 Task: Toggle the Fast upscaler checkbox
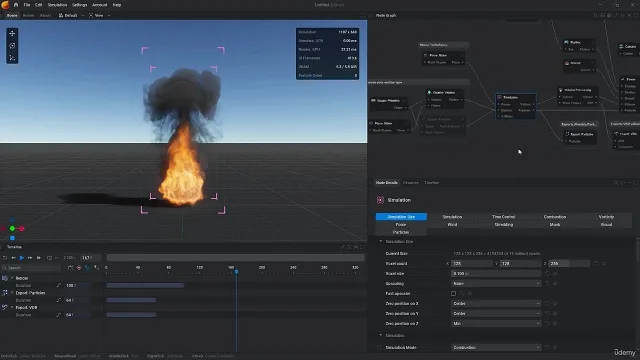[x=453, y=293]
